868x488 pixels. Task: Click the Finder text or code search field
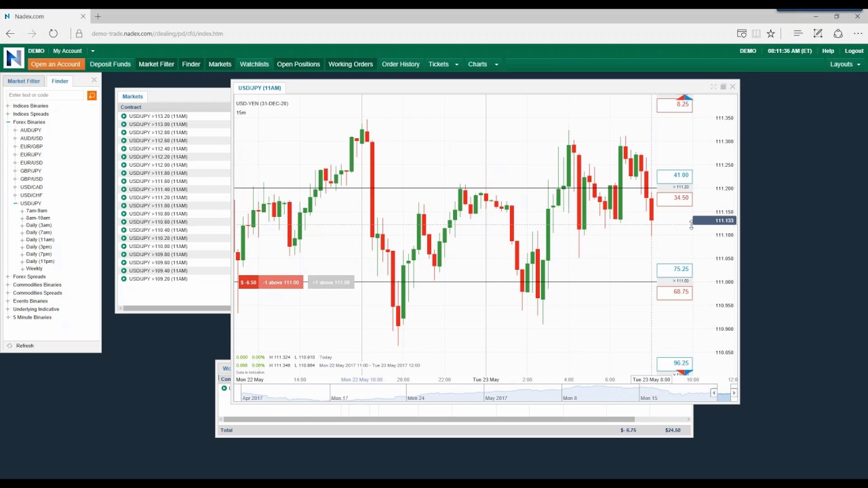46,96
